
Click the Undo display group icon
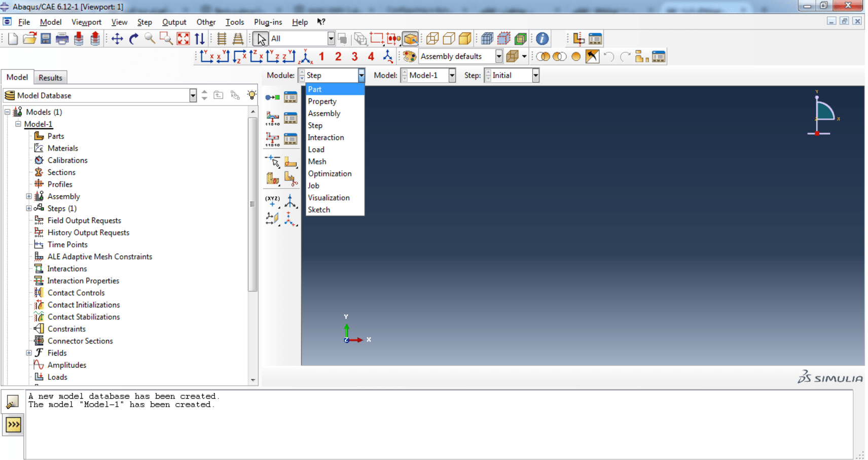(609, 56)
